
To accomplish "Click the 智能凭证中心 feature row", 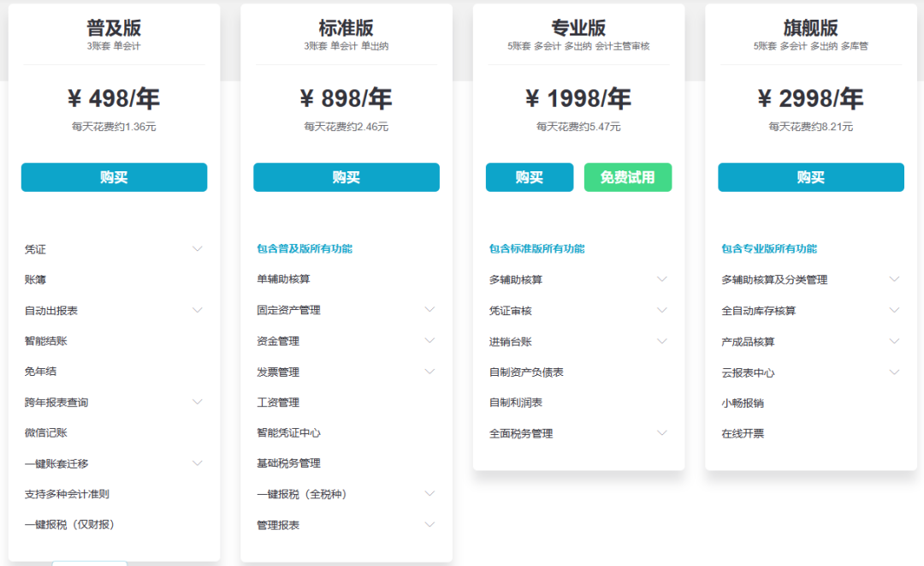I will [x=289, y=432].
